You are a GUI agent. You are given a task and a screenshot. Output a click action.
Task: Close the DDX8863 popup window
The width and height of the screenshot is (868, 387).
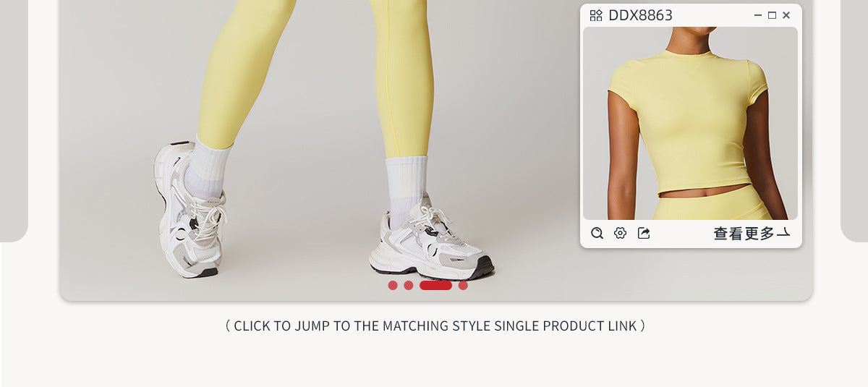pos(786,15)
